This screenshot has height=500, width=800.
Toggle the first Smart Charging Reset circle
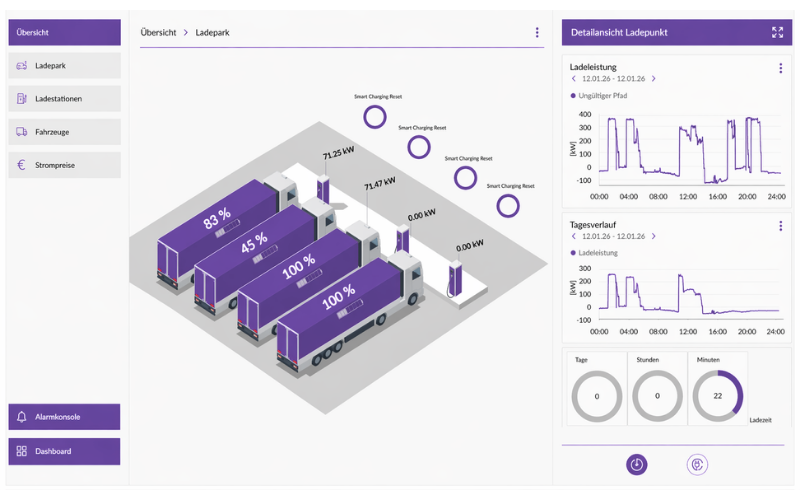click(375, 117)
